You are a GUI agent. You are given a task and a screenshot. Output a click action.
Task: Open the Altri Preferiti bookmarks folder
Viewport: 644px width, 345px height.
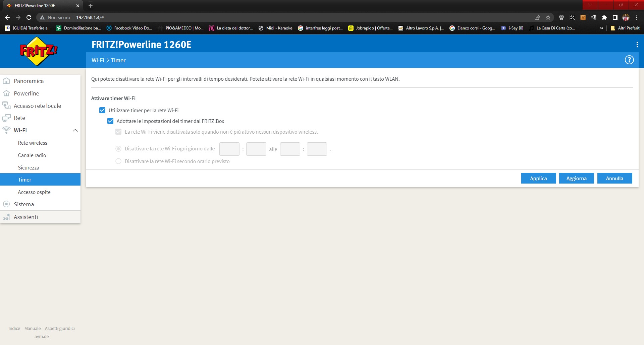point(626,28)
